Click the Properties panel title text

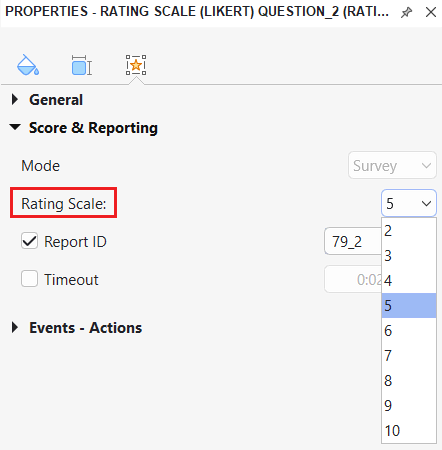click(197, 12)
